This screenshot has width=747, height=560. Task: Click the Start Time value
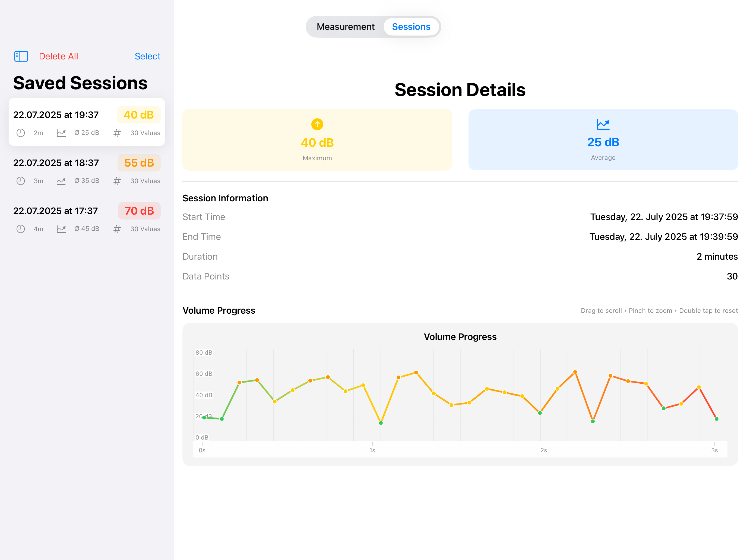(664, 217)
